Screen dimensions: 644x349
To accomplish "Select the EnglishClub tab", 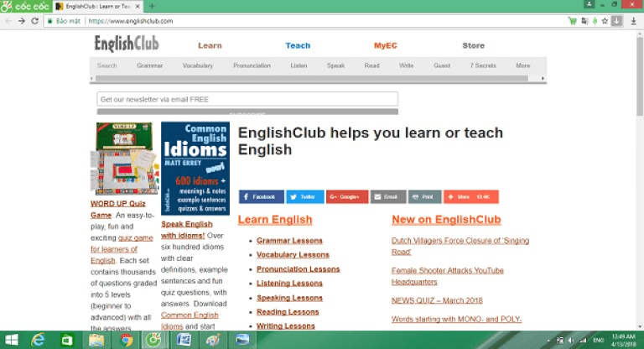I will (98, 6).
